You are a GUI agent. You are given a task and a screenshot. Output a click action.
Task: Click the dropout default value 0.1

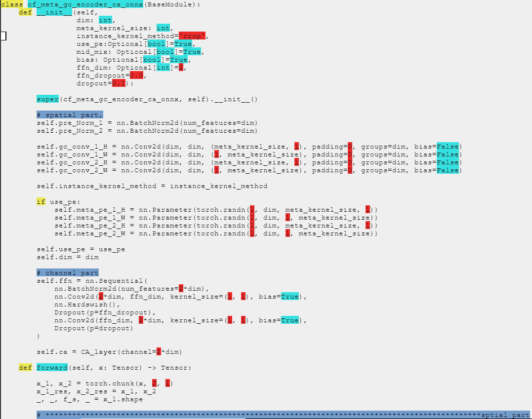119,83
